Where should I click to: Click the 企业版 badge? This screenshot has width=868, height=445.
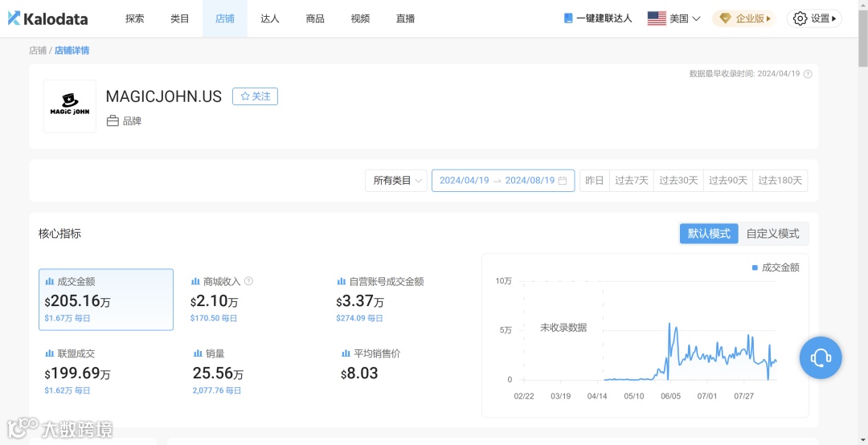click(x=744, y=18)
